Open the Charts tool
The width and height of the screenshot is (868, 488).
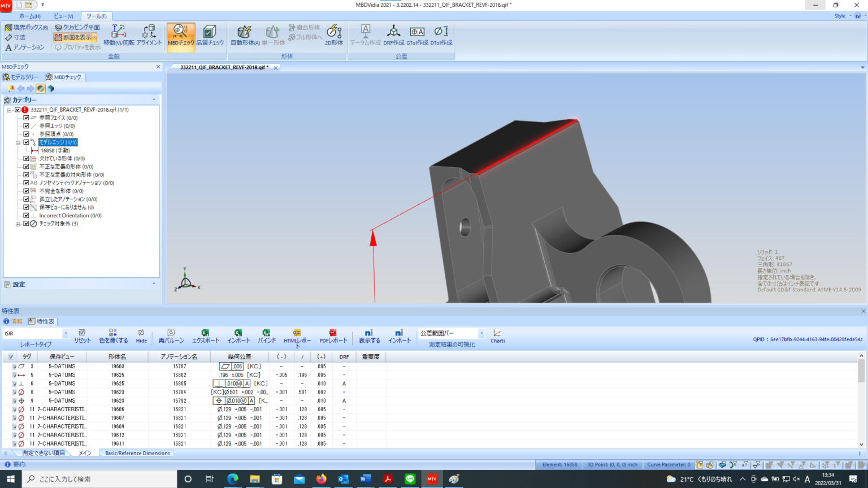[497, 336]
